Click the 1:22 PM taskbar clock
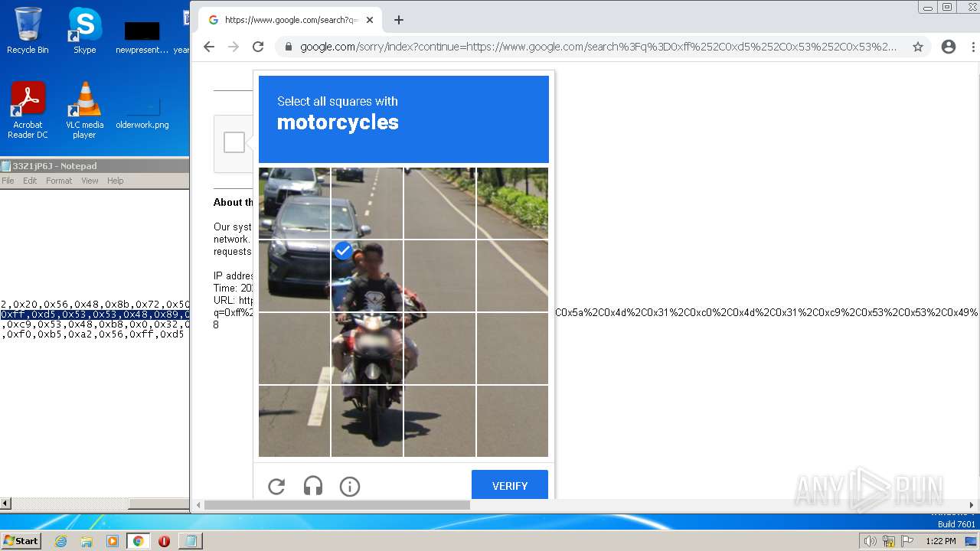 click(x=940, y=541)
